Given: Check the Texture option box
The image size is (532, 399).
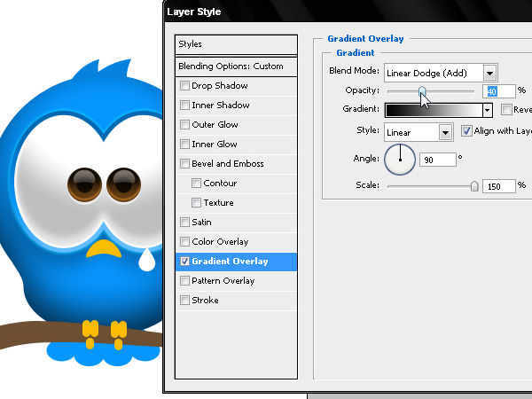Looking at the screenshot, I should coord(196,202).
